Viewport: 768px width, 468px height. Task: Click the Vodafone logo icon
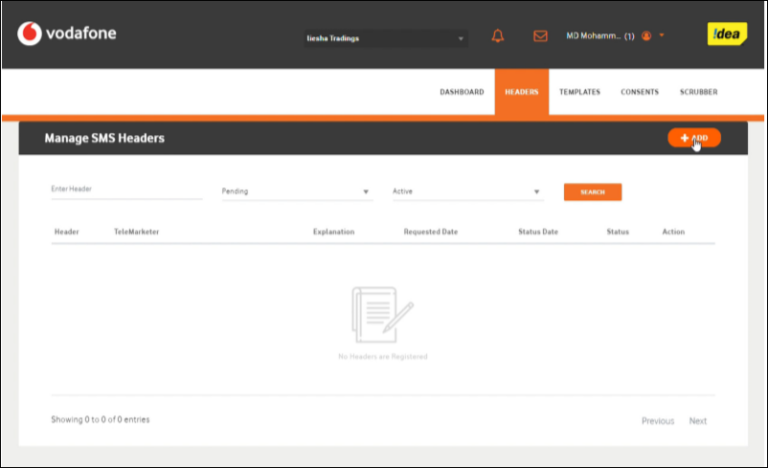30,34
